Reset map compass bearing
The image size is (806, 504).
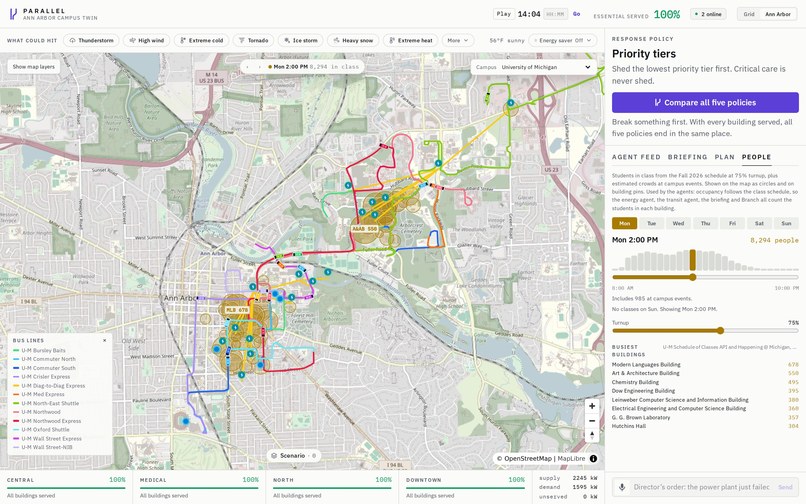click(592, 435)
